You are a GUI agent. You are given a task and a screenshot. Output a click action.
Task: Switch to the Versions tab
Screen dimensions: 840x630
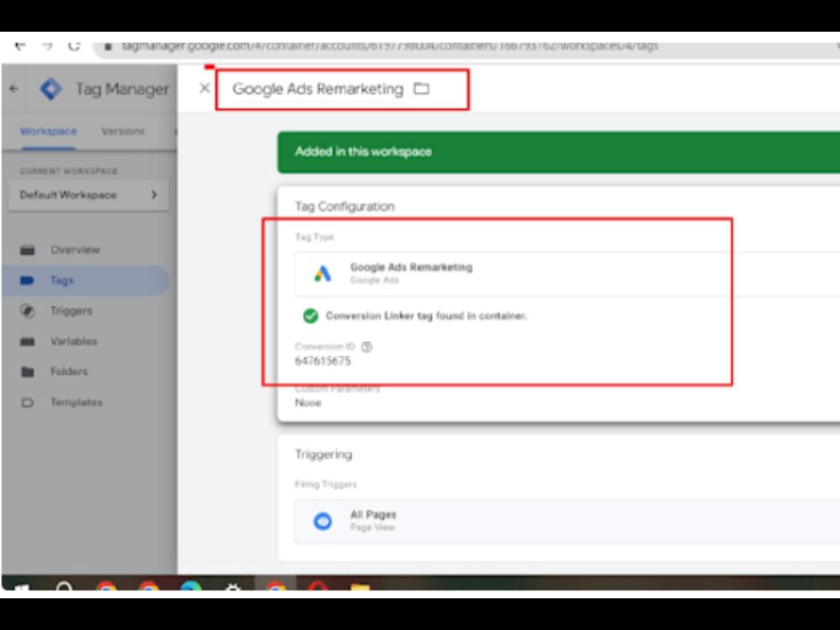[x=123, y=131]
